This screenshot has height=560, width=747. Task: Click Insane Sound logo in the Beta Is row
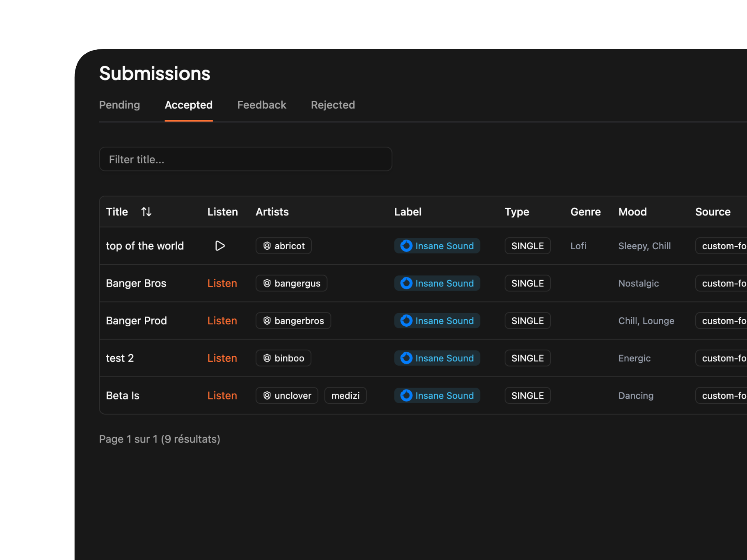(x=406, y=395)
